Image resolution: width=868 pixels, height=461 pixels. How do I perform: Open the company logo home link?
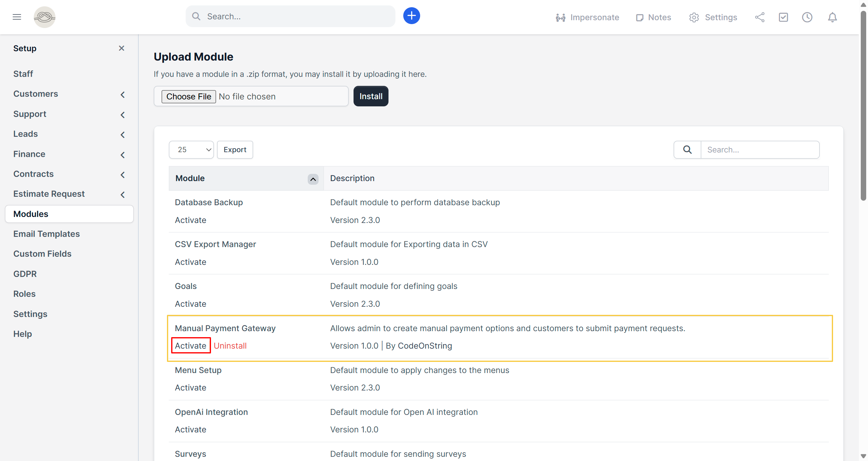click(x=45, y=17)
